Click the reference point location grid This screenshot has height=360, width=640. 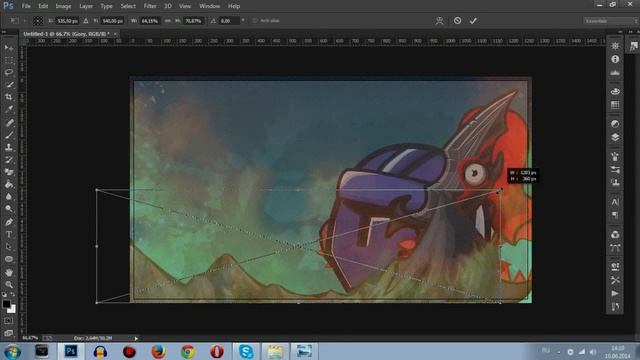click(x=38, y=20)
